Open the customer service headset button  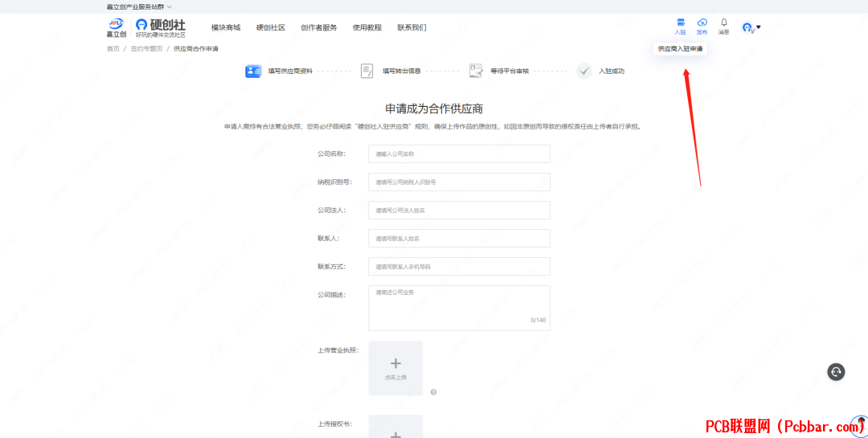[x=836, y=371]
